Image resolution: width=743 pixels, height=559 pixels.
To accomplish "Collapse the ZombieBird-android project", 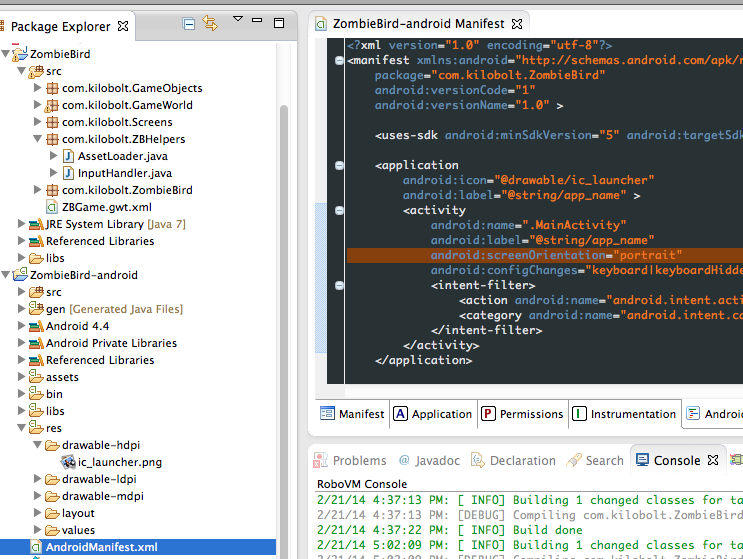I will (5, 275).
